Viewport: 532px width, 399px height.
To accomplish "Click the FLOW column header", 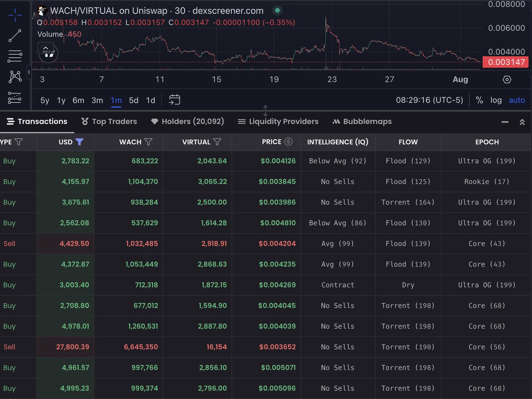I will click(x=408, y=142).
